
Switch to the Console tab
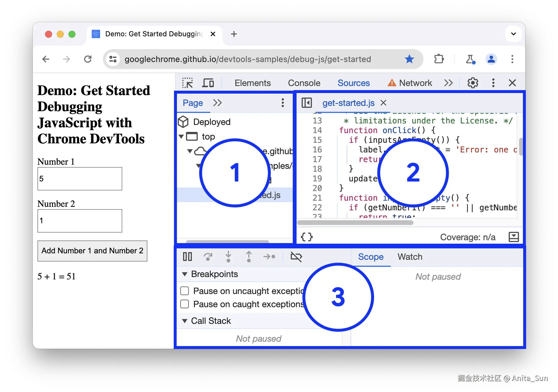[x=304, y=83]
